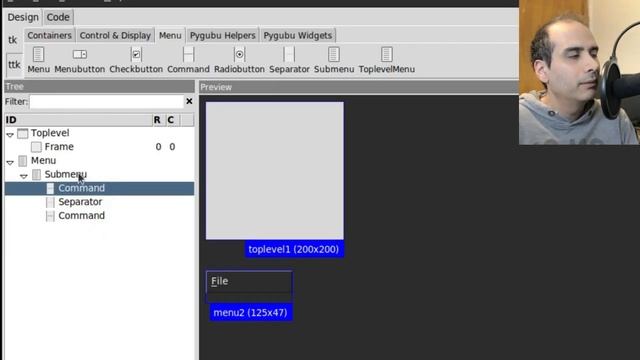
Task: Click the ID column header
Action: pyautogui.click(x=78, y=120)
